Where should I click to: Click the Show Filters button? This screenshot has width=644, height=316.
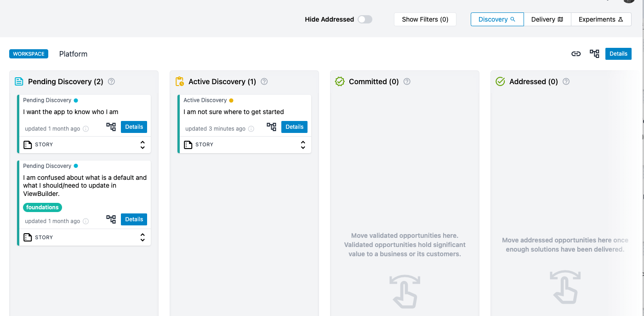pyautogui.click(x=425, y=19)
